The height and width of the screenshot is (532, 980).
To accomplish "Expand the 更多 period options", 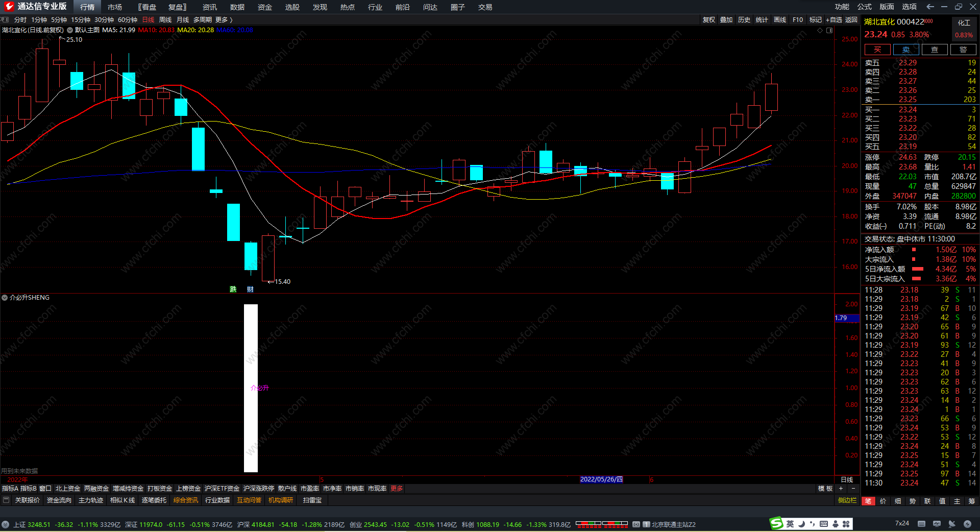I will tap(224, 19).
